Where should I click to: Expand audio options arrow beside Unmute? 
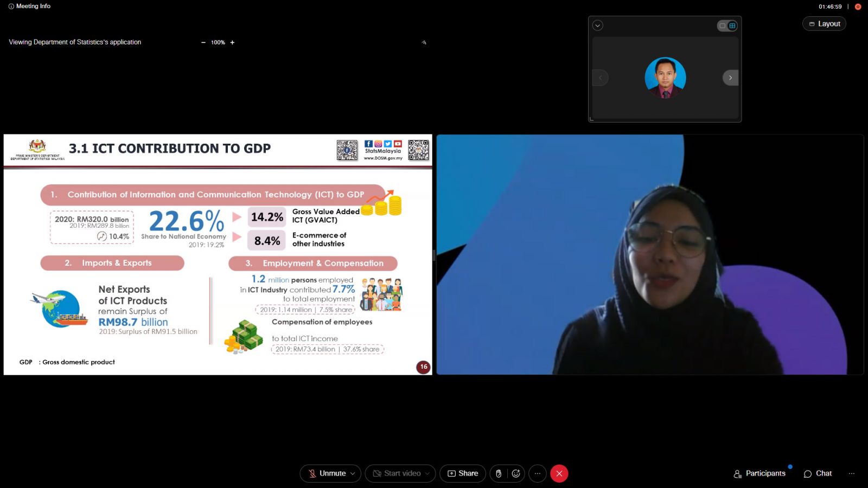click(353, 473)
